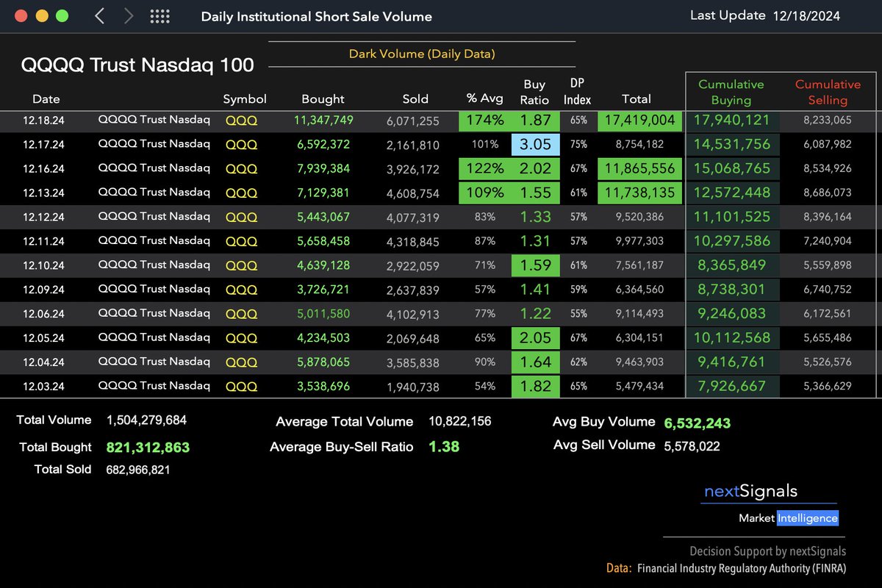This screenshot has height=588, width=882.
Task: Click Decision Support by nextSignals text
Action: (x=767, y=551)
